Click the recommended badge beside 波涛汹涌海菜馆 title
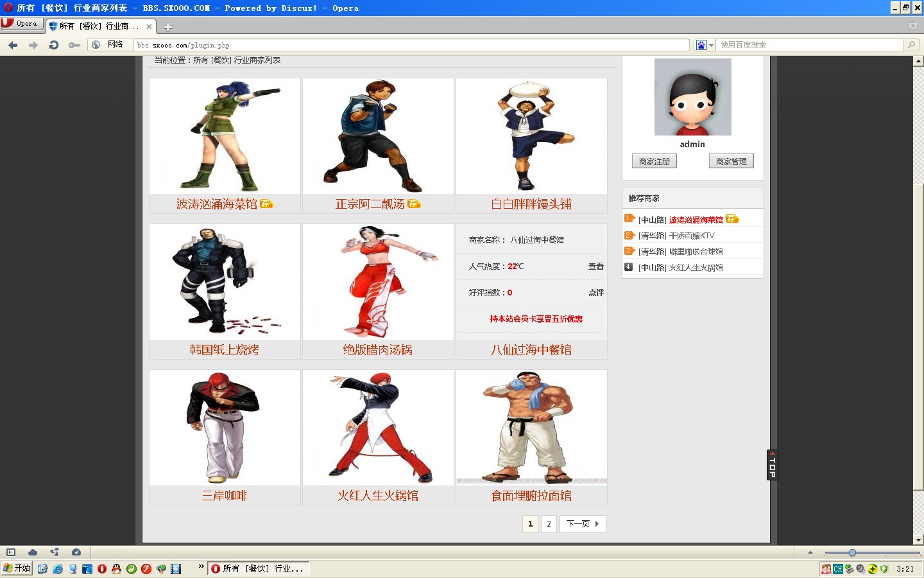924x578 pixels. (266, 204)
